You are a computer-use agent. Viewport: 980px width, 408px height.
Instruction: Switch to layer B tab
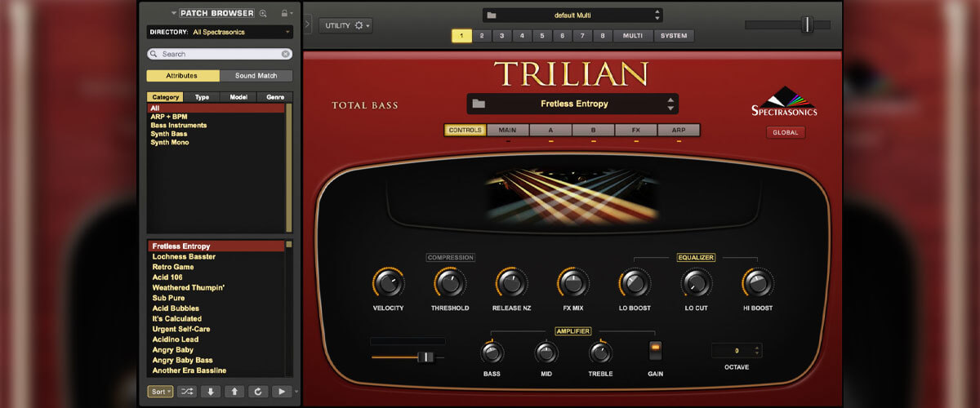593,130
